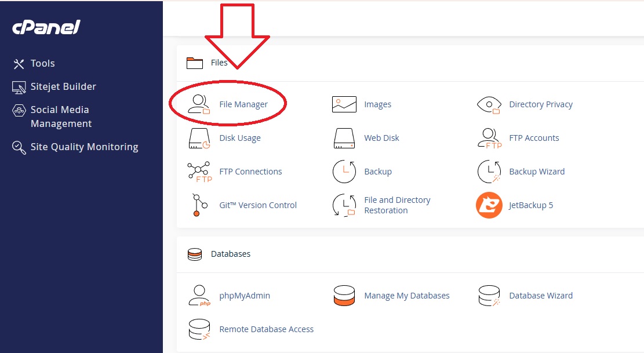Collapse the Files section

219,62
